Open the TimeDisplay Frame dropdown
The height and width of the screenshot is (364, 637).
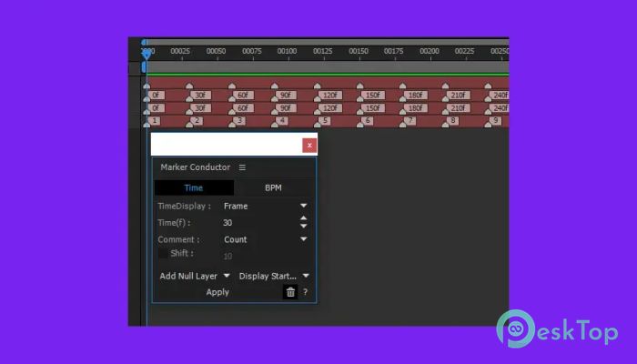(265, 206)
